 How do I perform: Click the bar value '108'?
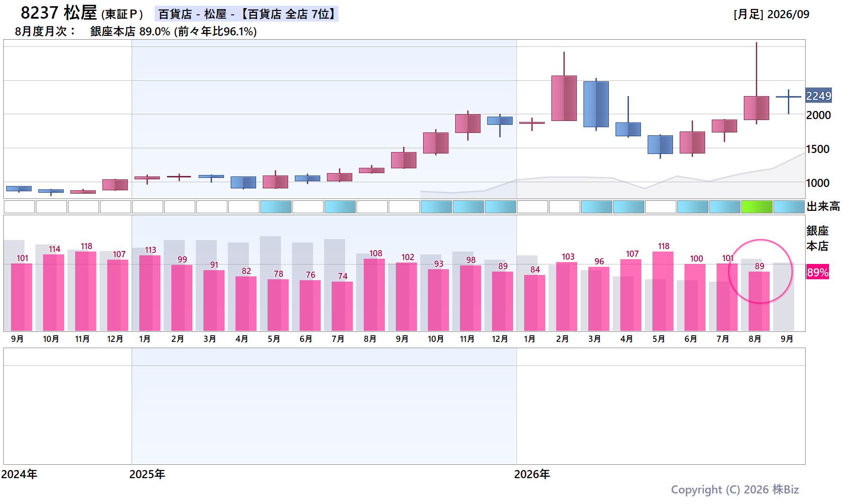point(376,253)
